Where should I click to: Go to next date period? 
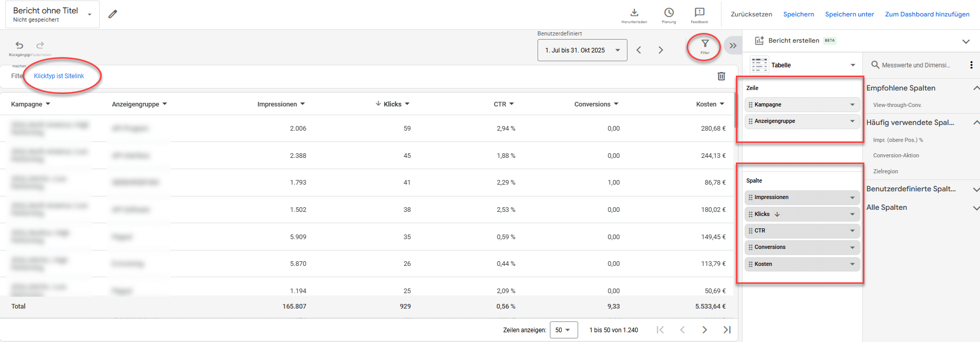tap(661, 50)
